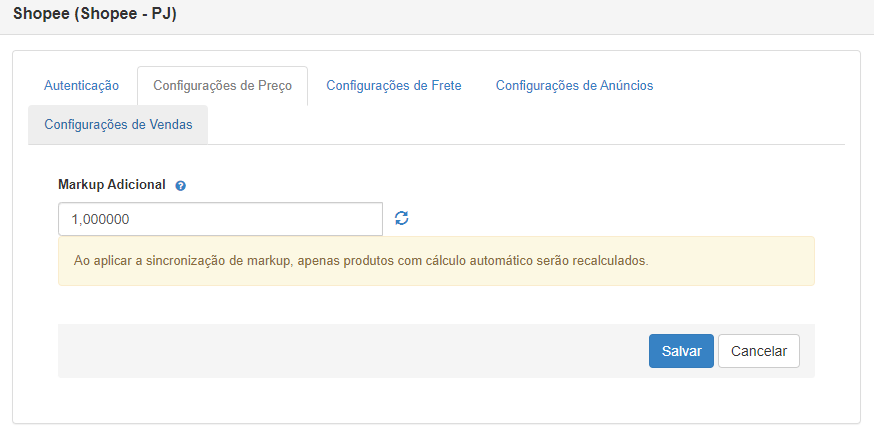Focus the Markup Adicional input field

click(x=220, y=219)
